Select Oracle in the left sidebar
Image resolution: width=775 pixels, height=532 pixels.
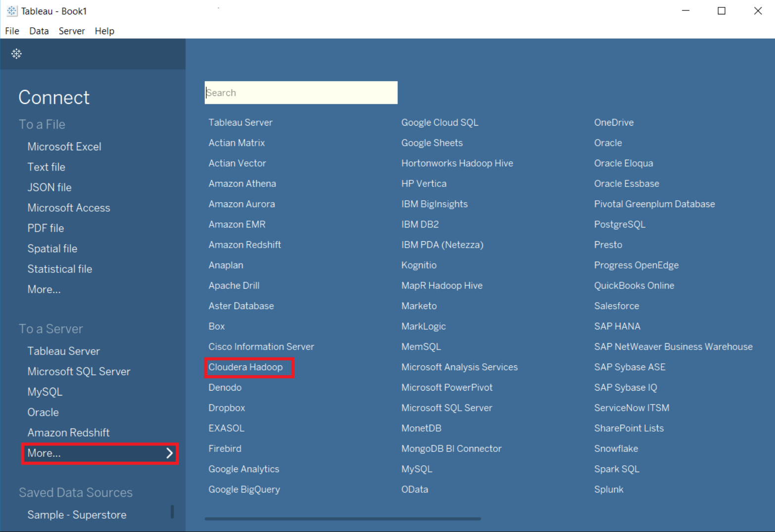click(43, 412)
